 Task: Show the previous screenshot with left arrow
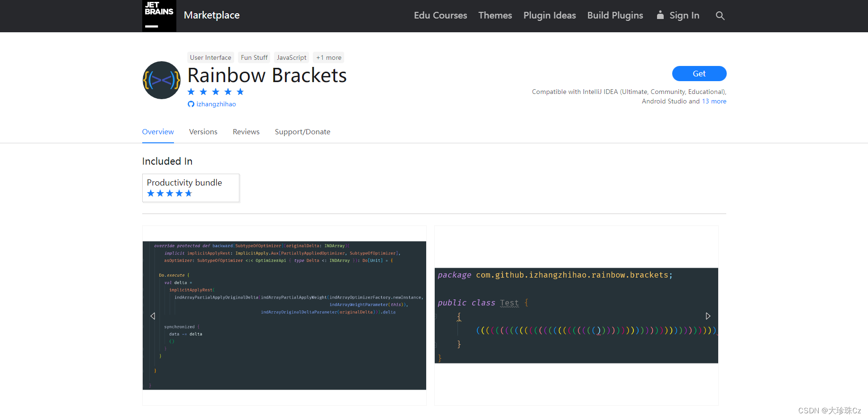pyautogui.click(x=153, y=316)
